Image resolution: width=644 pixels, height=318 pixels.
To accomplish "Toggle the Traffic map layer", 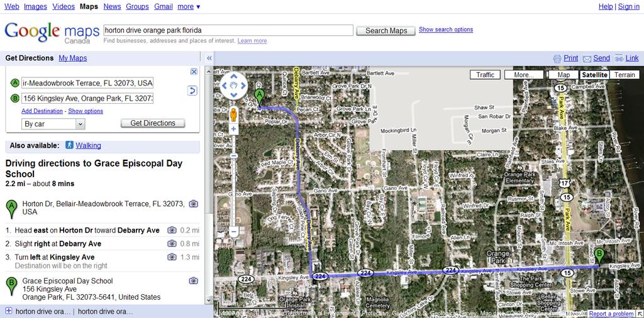I will click(x=485, y=75).
